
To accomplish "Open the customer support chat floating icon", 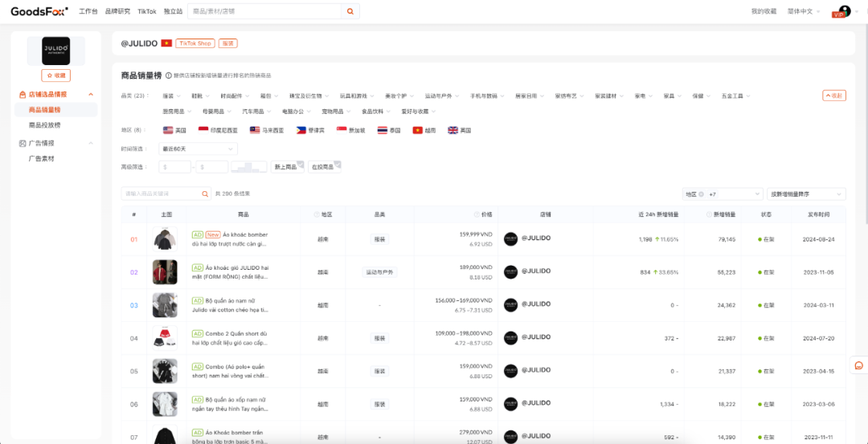I will pyautogui.click(x=858, y=365).
